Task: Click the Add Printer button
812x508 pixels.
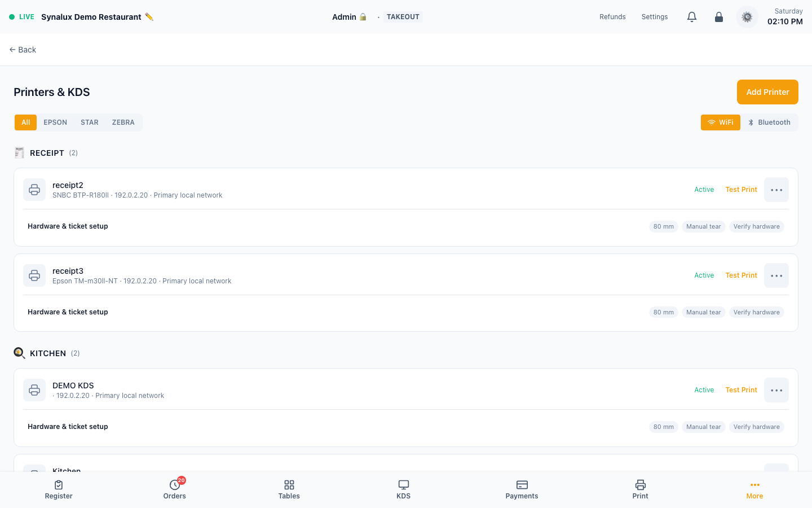Action: click(x=767, y=92)
